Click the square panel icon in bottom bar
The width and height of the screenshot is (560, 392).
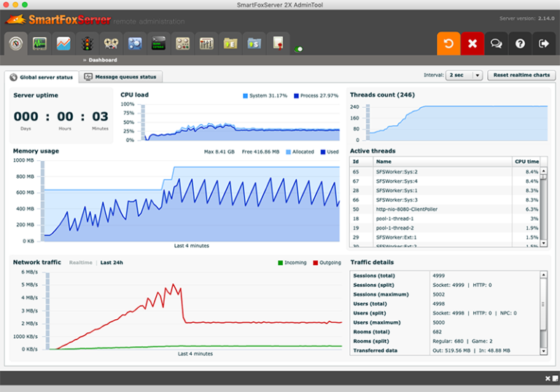(x=556, y=378)
